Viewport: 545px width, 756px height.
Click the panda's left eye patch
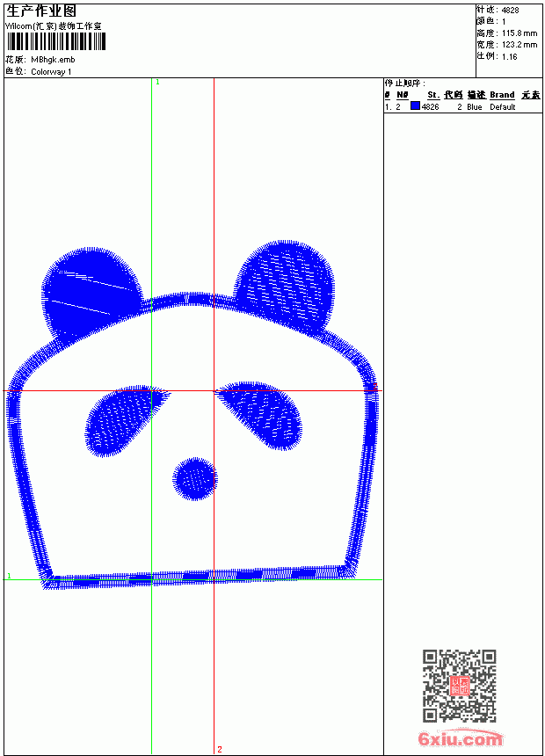pos(126,419)
